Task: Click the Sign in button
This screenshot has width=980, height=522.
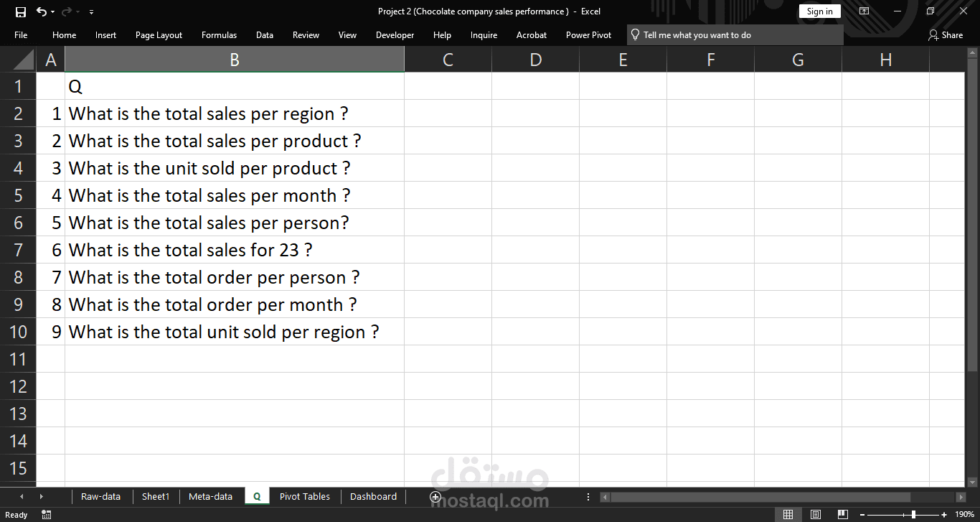Action: tap(819, 11)
